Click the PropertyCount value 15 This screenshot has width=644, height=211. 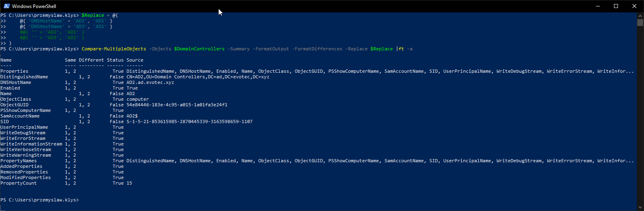point(129,183)
